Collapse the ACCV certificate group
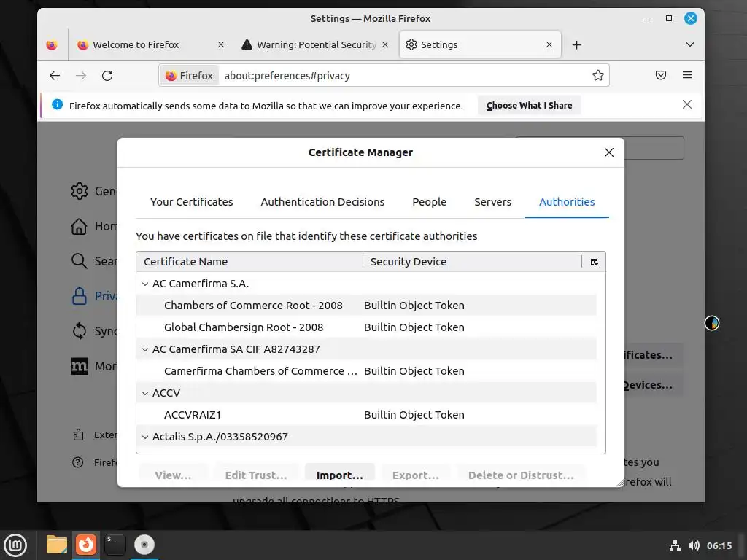 tap(145, 393)
